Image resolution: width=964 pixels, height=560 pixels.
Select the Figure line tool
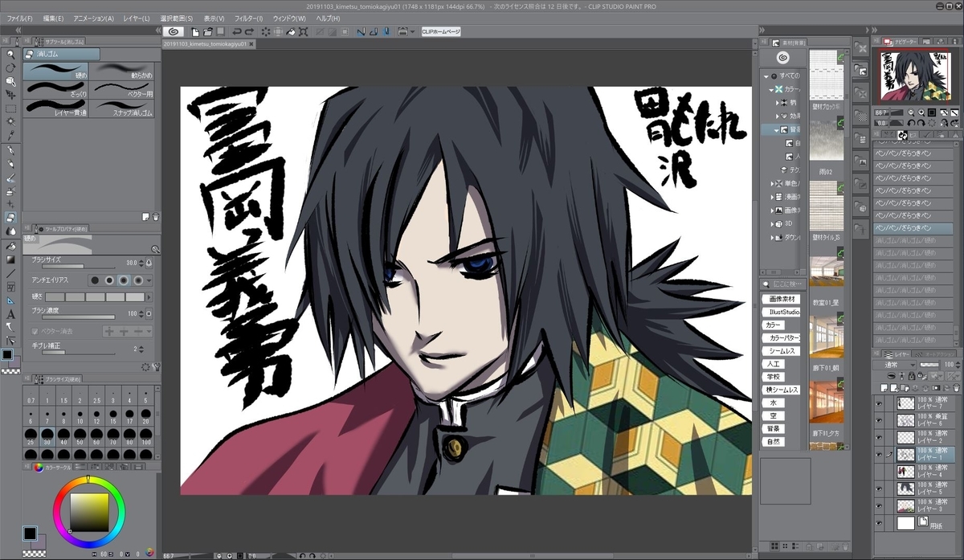click(10, 273)
